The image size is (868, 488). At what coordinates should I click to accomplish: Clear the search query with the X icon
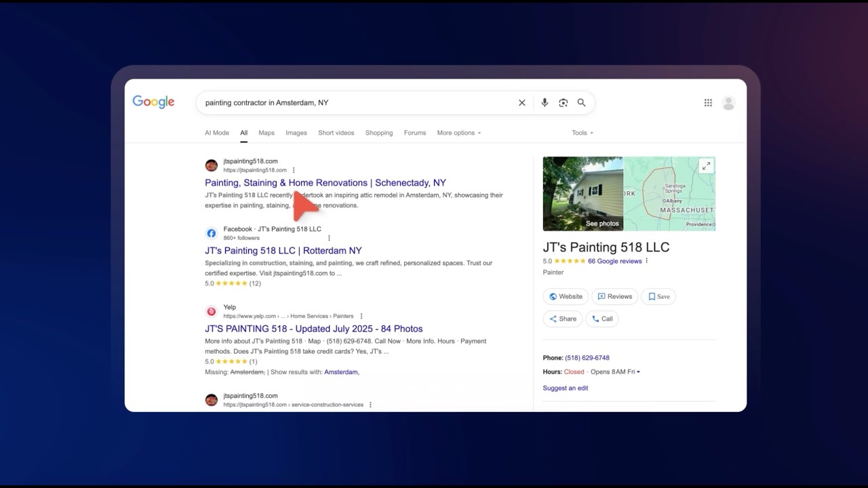522,103
